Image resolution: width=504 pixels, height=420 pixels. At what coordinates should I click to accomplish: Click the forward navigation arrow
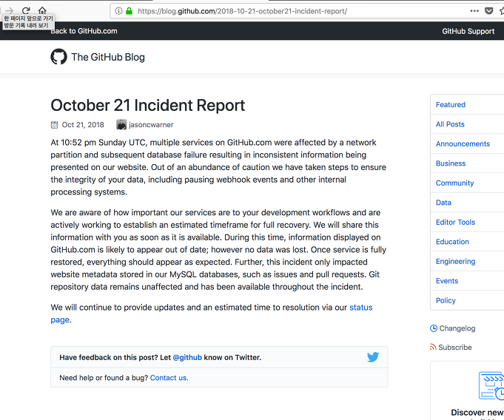pos(10,10)
